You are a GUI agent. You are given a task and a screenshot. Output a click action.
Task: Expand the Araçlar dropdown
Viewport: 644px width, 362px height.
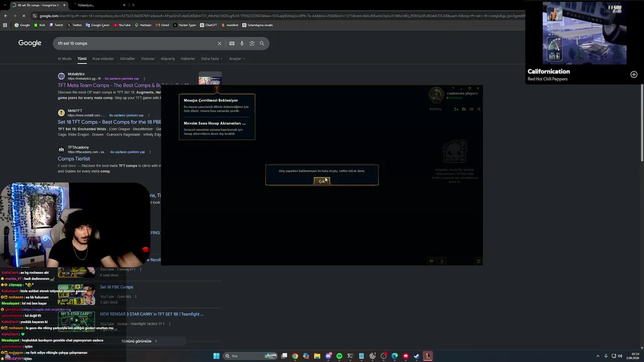(x=237, y=58)
